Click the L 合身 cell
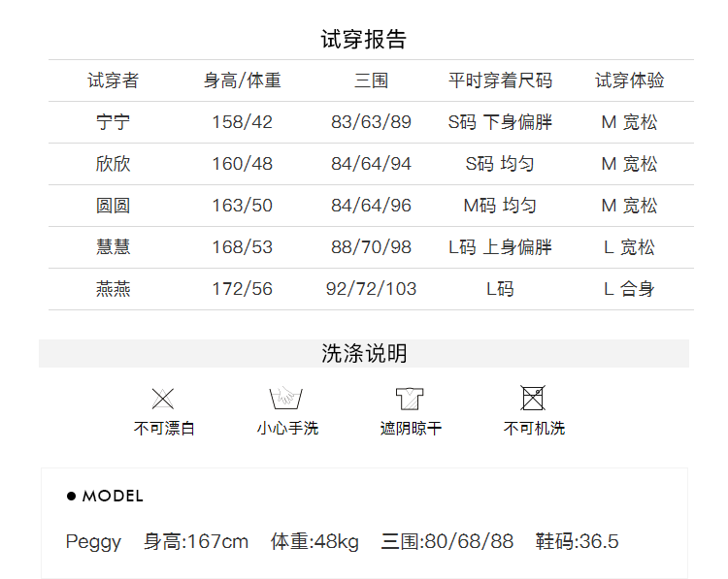This screenshot has width=728, height=579. pyautogui.click(x=630, y=289)
